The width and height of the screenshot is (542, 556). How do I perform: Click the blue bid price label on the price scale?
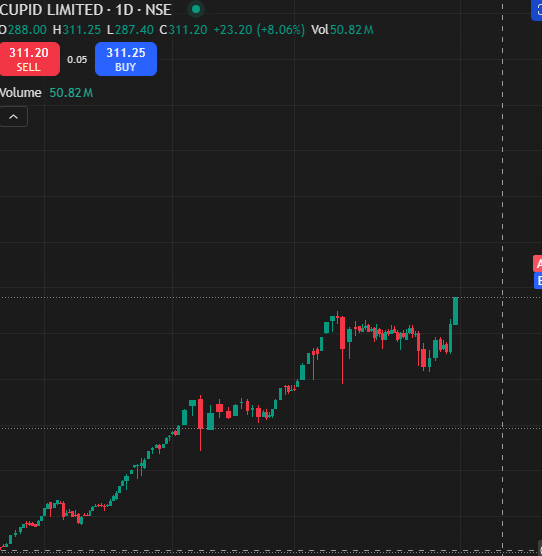(x=538, y=281)
